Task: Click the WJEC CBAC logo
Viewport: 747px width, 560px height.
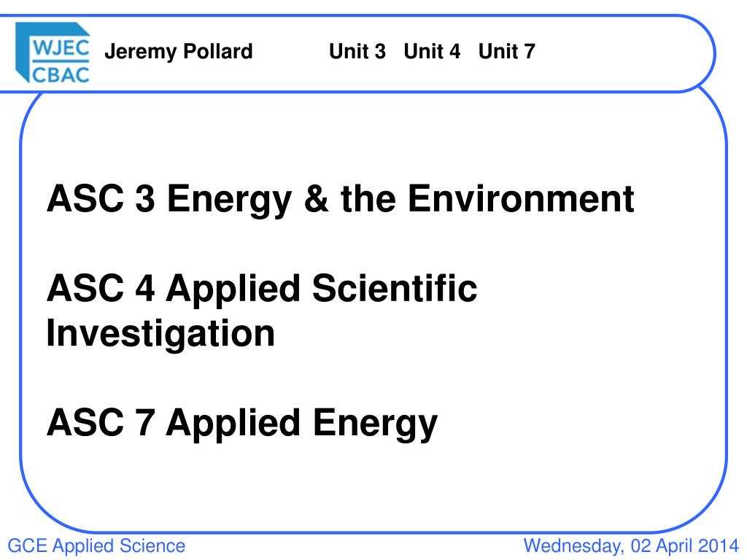Action: pos(53,52)
